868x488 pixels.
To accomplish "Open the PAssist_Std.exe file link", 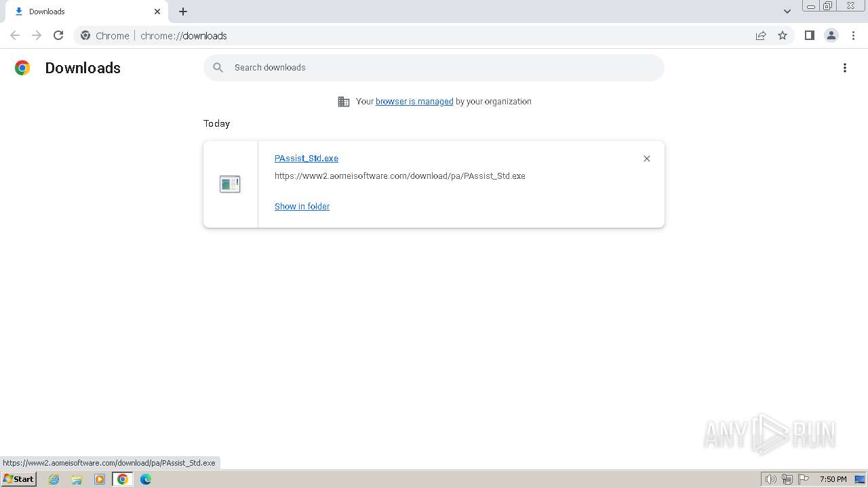I will tap(307, 158).
